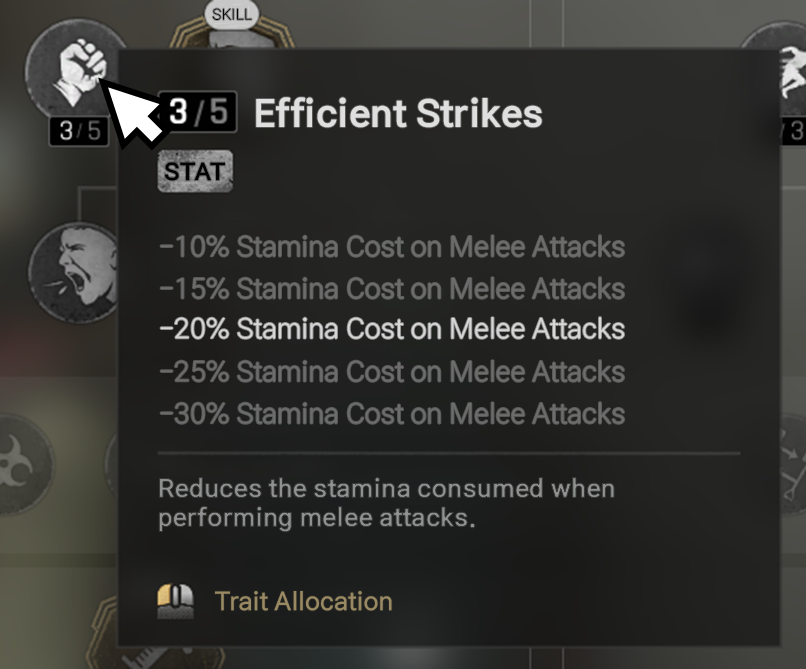Click the rank counter beside the top-right node

pyautogui.click(x=795, y=131)
